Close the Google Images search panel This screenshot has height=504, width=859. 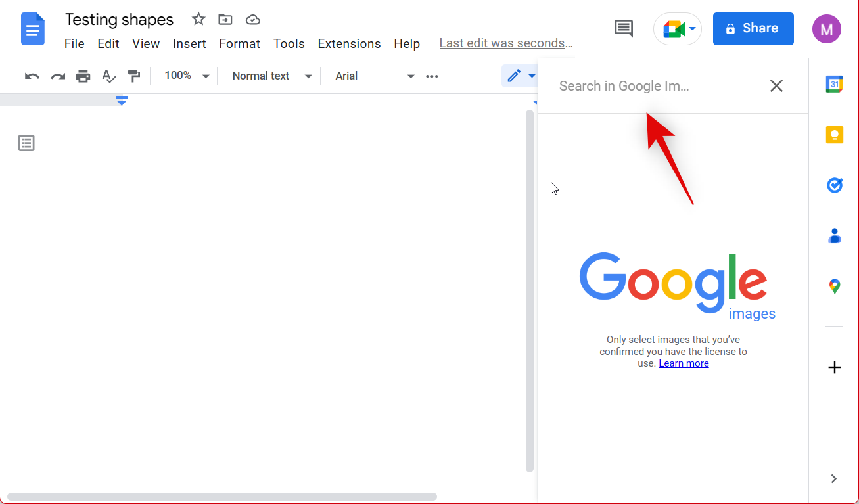(x=776, y=86)
